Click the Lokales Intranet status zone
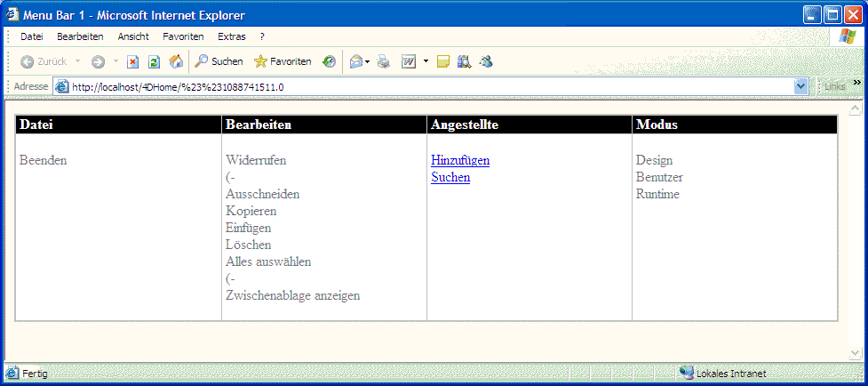Viewport: 868px width, 386px height. 730,374
